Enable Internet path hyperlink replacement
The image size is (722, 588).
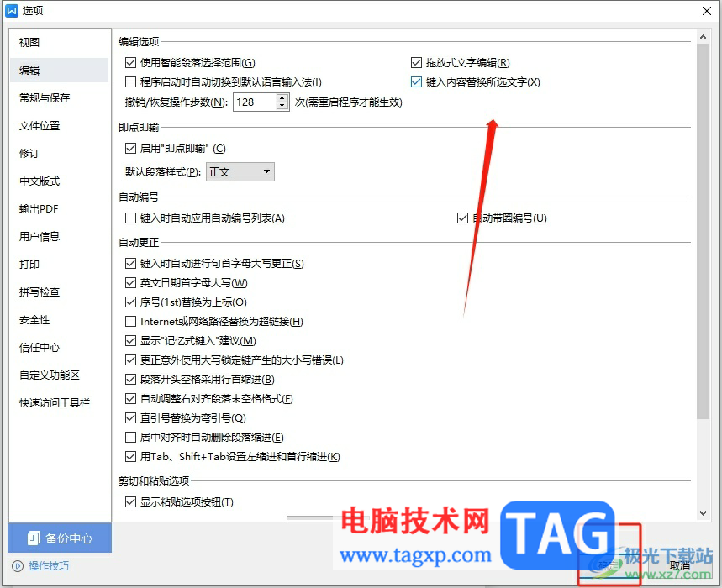tap(131, 321)
